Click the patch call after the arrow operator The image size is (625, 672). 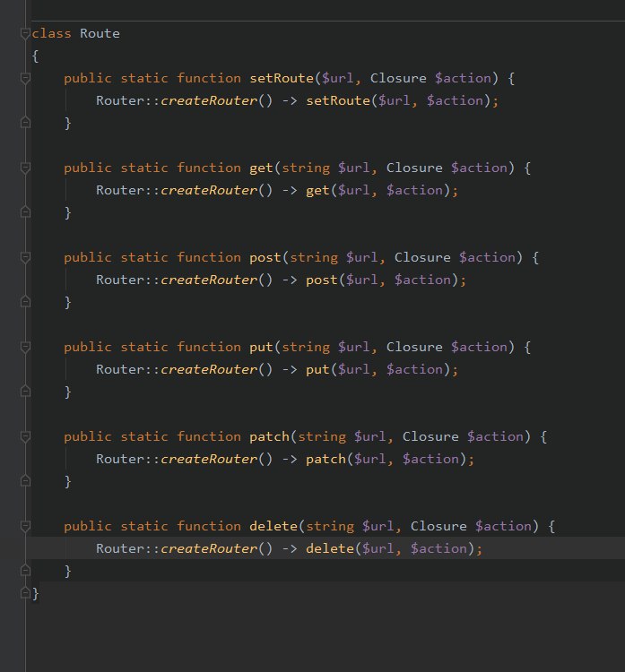[x=326, y=459]
